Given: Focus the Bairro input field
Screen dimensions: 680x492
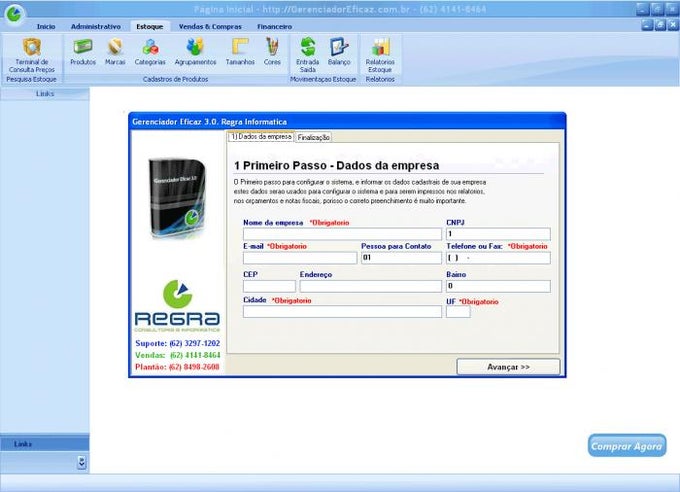Looking at the screenshot, I should pyautogui.click(x=498, y=286).
